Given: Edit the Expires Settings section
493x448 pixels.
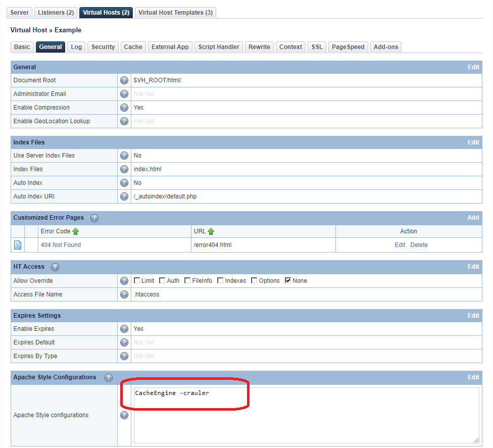Looking at the screenshot, I should [473, 316].
